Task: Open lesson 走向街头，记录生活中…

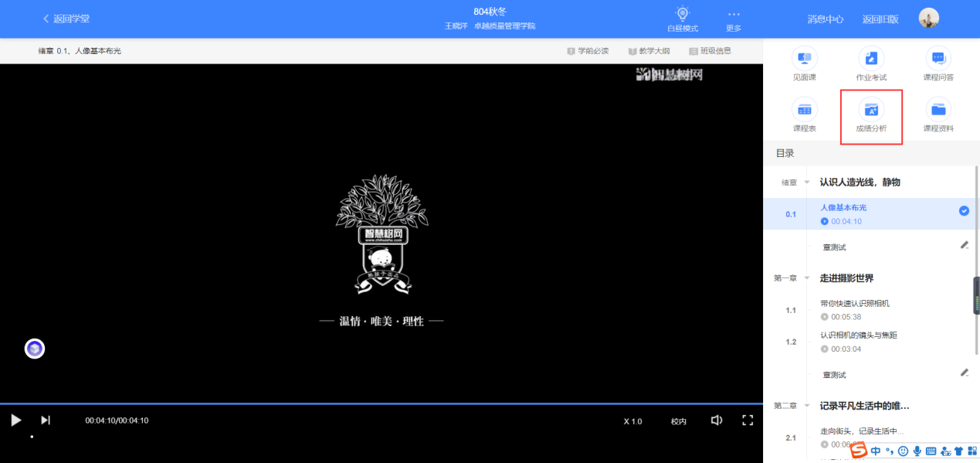Action: [x=862, y=431]
